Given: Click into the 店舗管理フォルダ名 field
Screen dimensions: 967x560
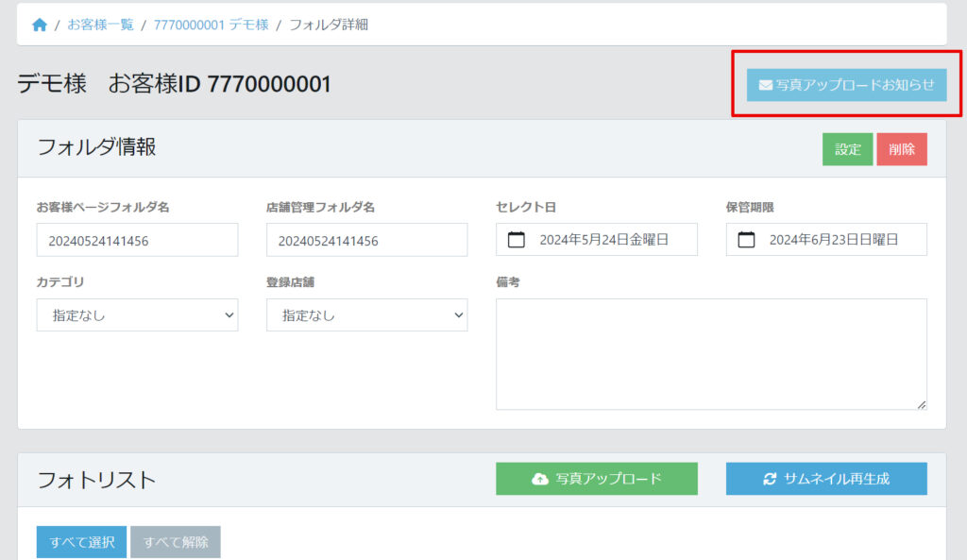Looking at the screenshot, I should click(366, 240).
